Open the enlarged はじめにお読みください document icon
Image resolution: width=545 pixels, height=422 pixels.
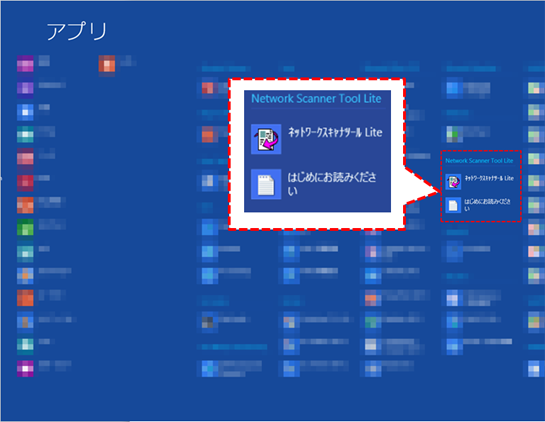tap(266, 184)
